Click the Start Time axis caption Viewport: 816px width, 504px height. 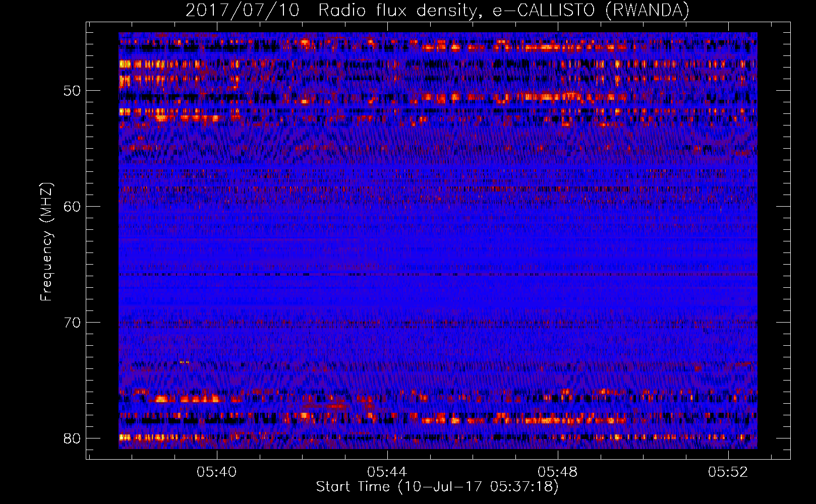(437, 487)
